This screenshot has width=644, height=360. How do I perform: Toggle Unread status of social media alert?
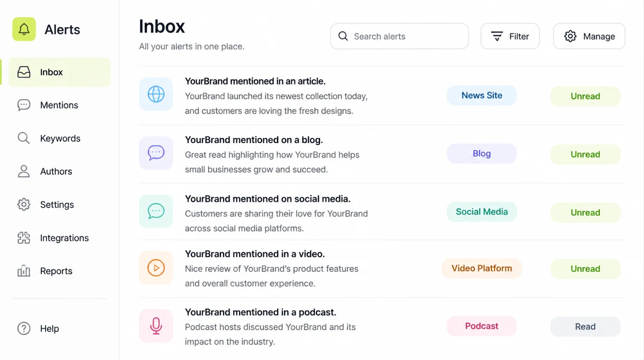click(586, 213)
